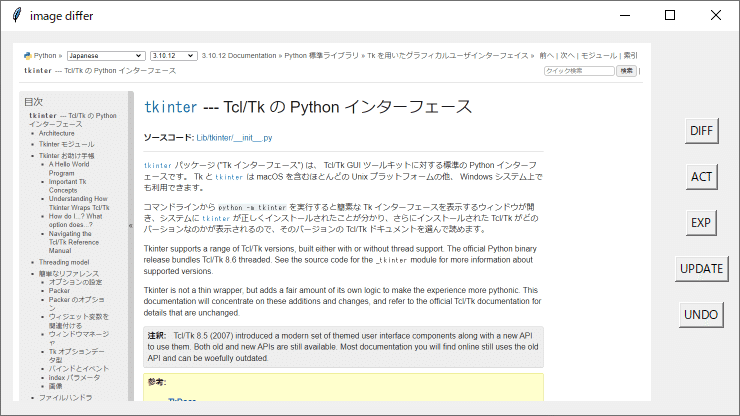Open the 3.10.12 version dropdown
The height and width of the screenshot is (416, 740).
click(x=173, y=56)
